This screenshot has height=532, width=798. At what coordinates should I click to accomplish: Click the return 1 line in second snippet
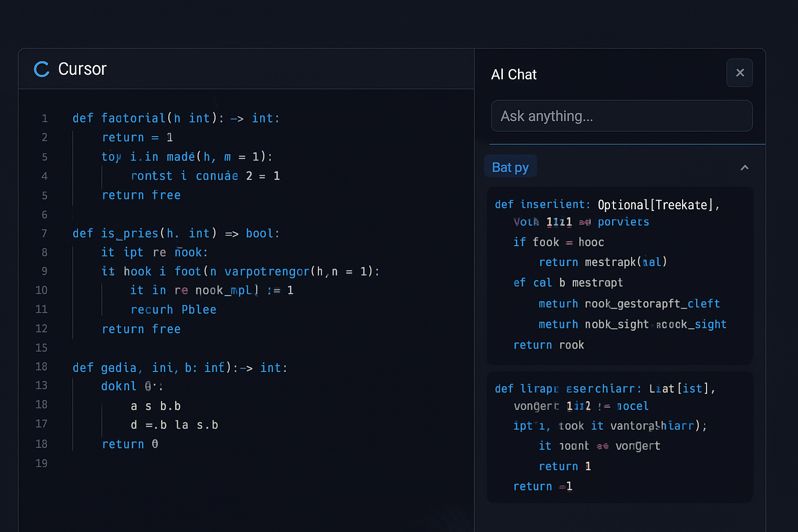point(565,466)
